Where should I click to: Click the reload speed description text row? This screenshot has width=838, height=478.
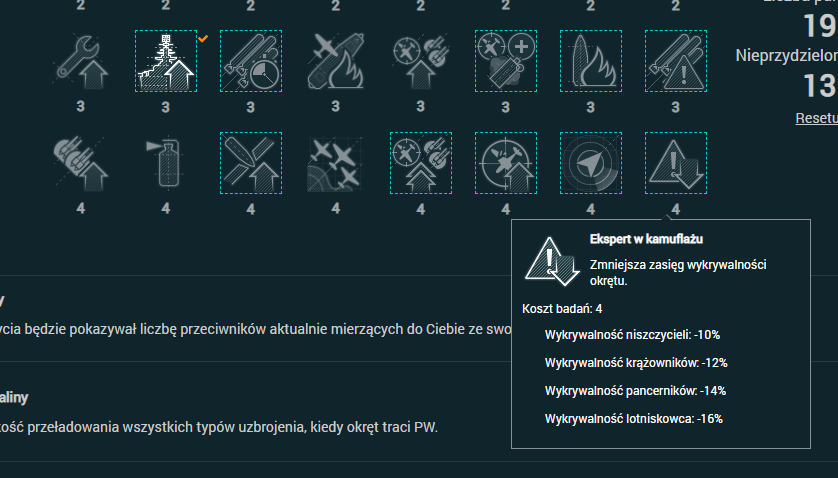pos(220,427)
